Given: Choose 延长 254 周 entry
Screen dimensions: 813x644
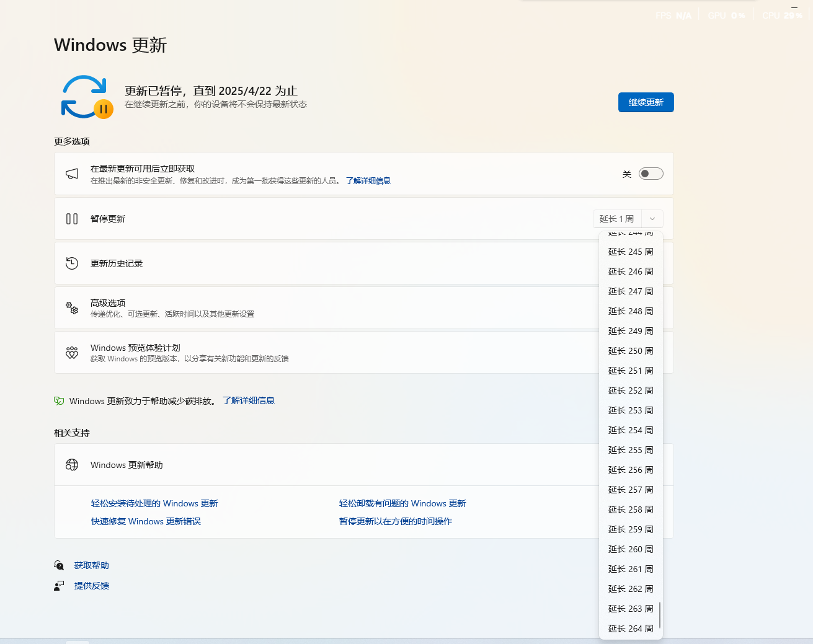Looking at the screenshot, I should [x=631, y=430].
